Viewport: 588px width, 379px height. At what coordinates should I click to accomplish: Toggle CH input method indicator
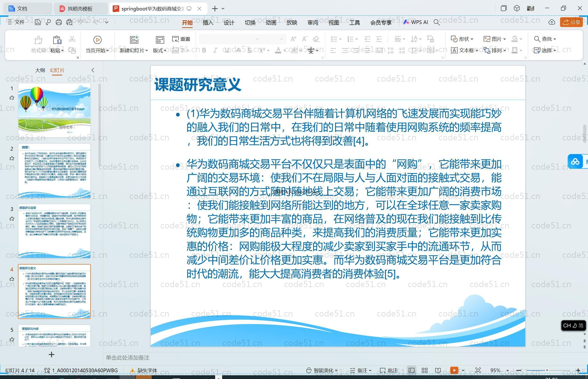tap(574, 326)
